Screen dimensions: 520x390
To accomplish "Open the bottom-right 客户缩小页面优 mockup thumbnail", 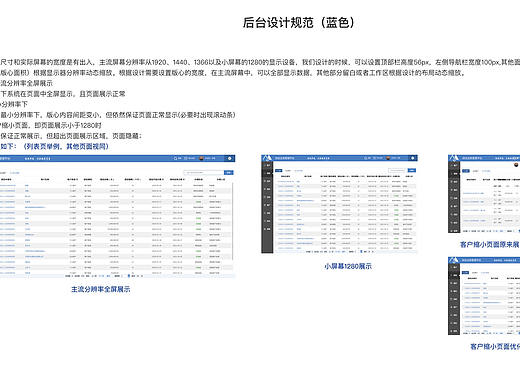I will click(x=484, y=296).
